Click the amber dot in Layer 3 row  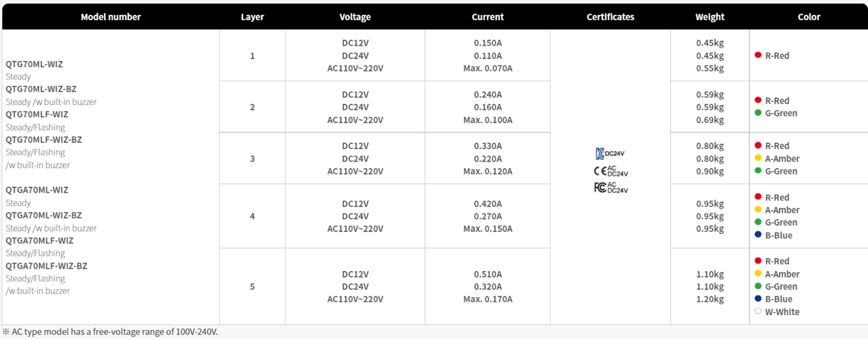[758, 158]
